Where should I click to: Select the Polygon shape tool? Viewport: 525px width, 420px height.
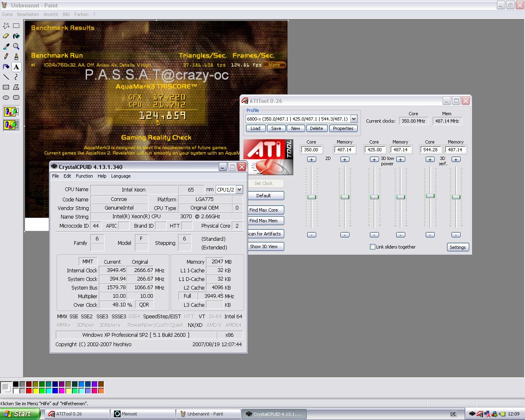16,87
